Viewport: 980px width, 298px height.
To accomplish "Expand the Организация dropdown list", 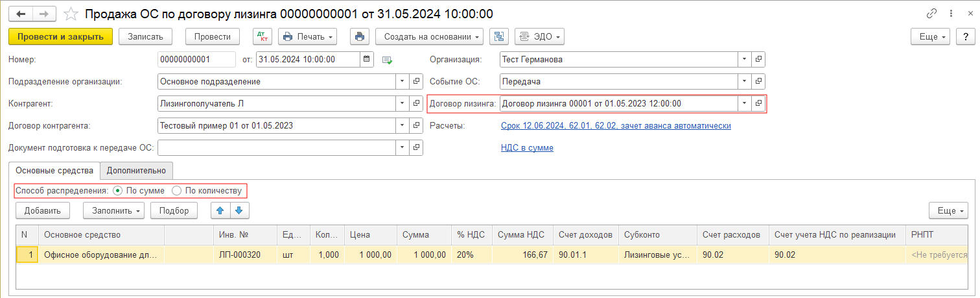I will coord(745,60).
